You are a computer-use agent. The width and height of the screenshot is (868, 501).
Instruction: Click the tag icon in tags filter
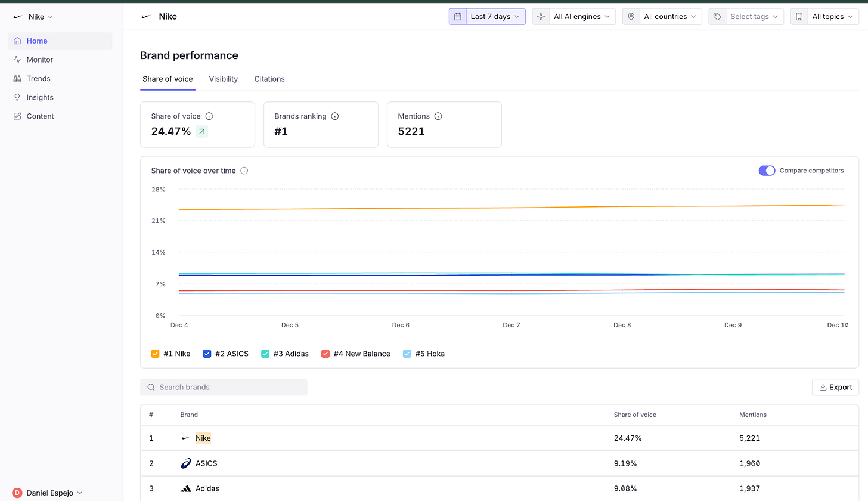pos(718,17)
